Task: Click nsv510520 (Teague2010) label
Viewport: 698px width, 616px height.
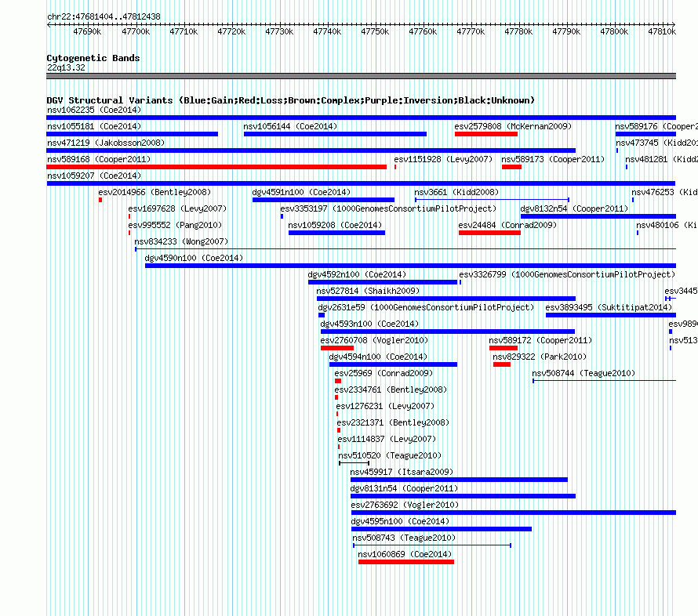Action: coord(390,455)
